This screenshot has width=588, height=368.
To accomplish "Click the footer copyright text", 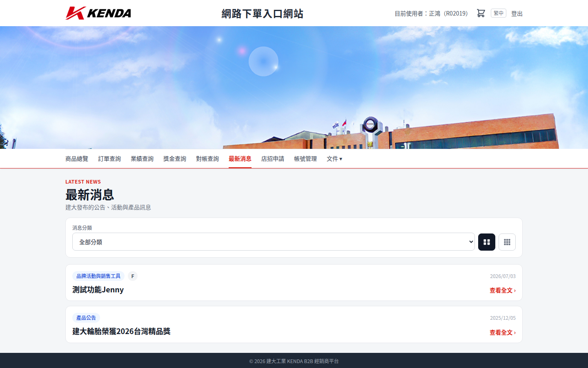I will pyautogui.click(x=294, y=361).
